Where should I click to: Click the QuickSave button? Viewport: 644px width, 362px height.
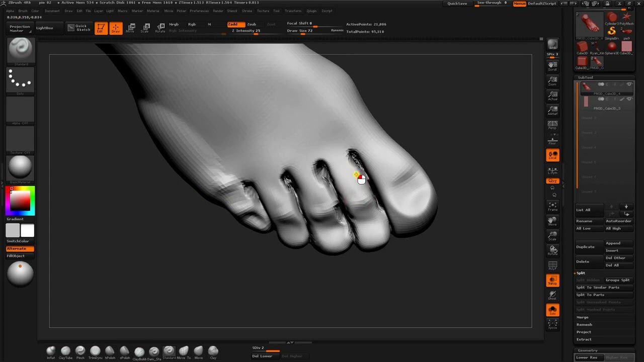tap(457, 4)
